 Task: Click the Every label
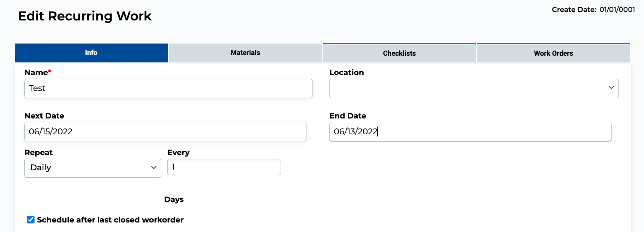click(x=178, y=153)
